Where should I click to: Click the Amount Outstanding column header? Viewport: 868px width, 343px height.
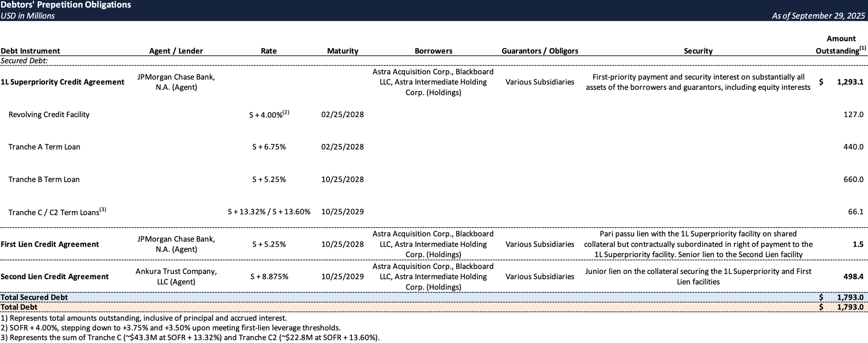point(840,45)
